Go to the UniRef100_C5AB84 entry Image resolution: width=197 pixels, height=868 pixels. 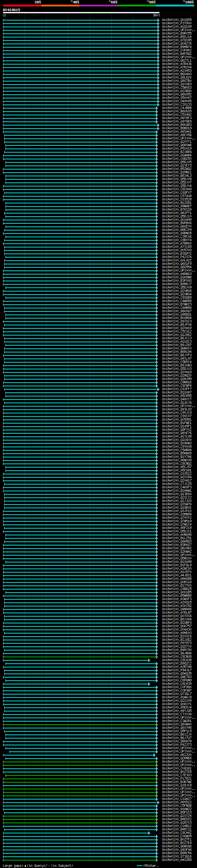click(x=176, y=450)
